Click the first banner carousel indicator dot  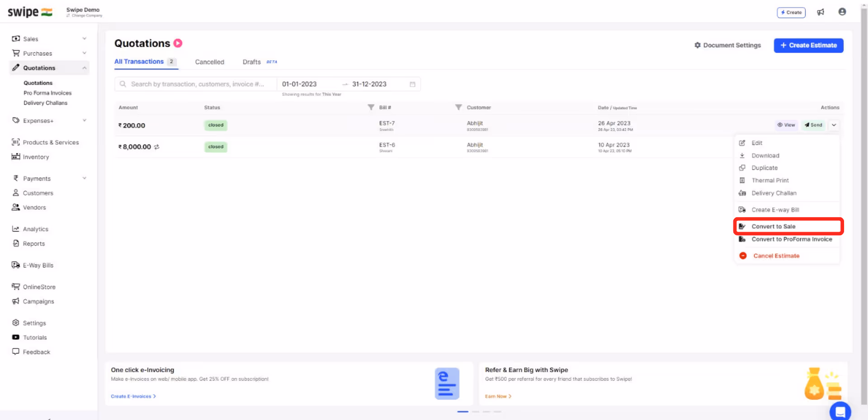pos(463,412)
